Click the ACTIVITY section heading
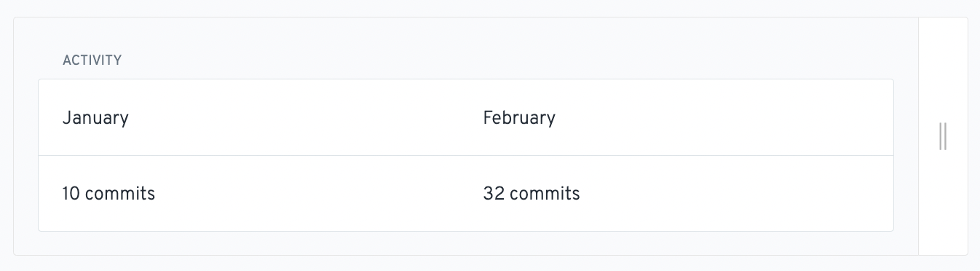The height and width of the screenshot is (271, 980). point(92,60)
